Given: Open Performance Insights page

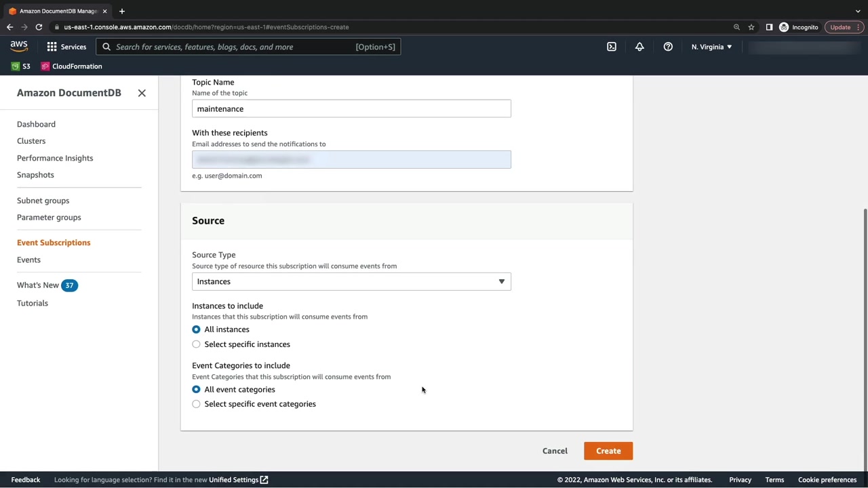Looking at the screenshot, I should (x=55, y=158).
